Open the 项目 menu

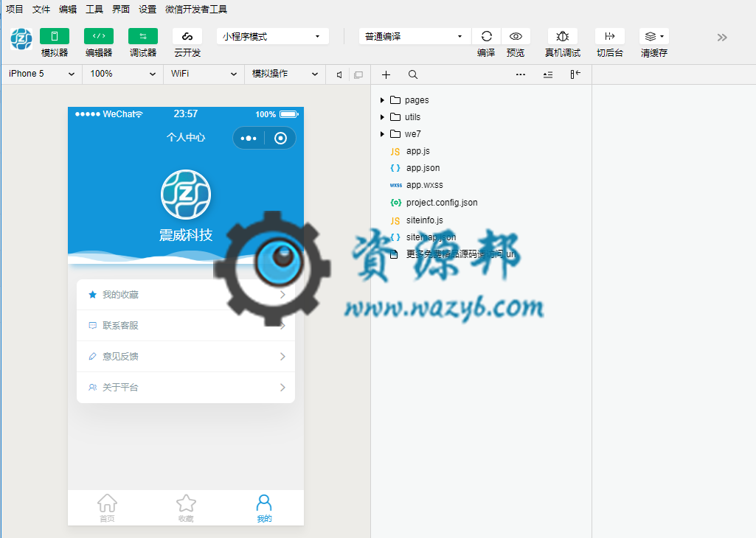(15, 9)
